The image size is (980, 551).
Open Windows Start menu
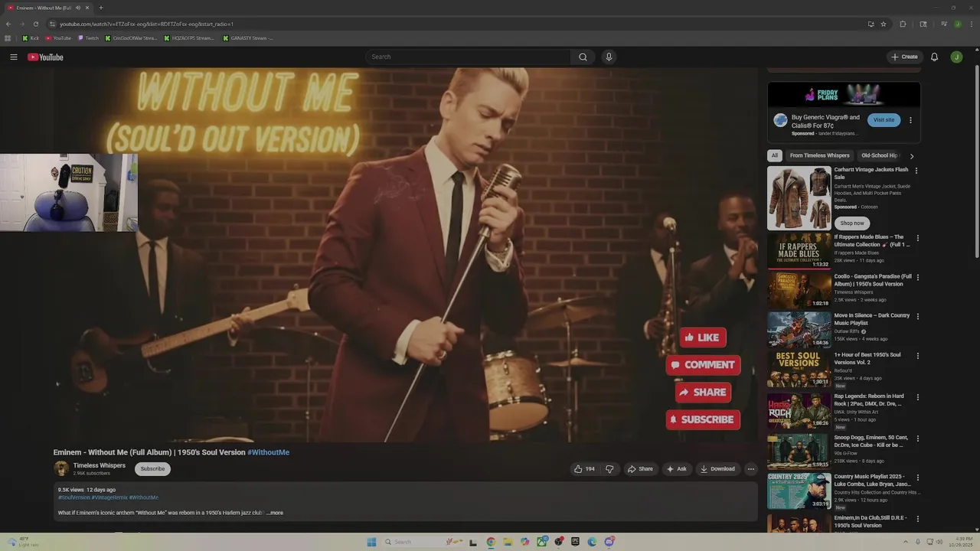point(371,542)
